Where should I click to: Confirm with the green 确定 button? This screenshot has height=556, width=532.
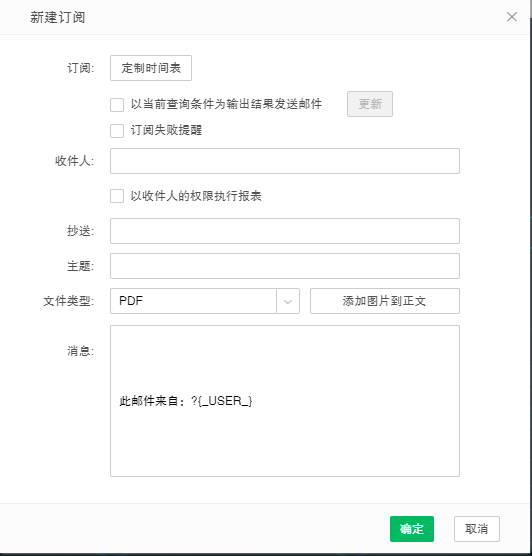click(x=412, y=529)
